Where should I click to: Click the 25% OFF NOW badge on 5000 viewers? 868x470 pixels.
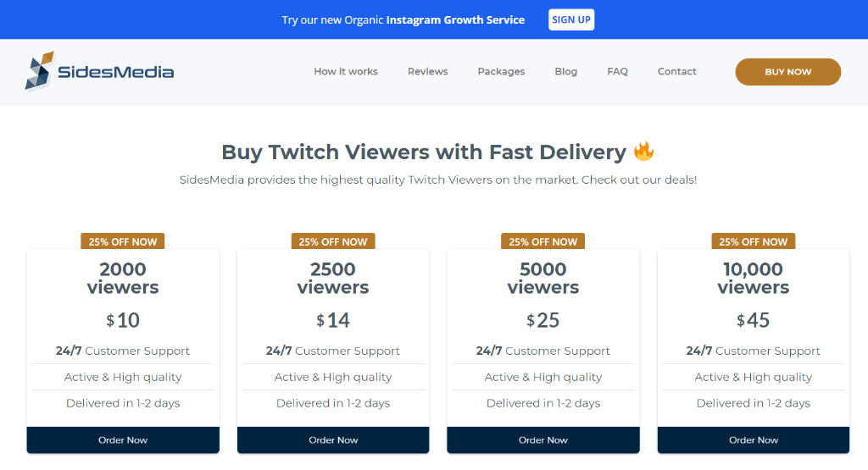pos(543,241)
